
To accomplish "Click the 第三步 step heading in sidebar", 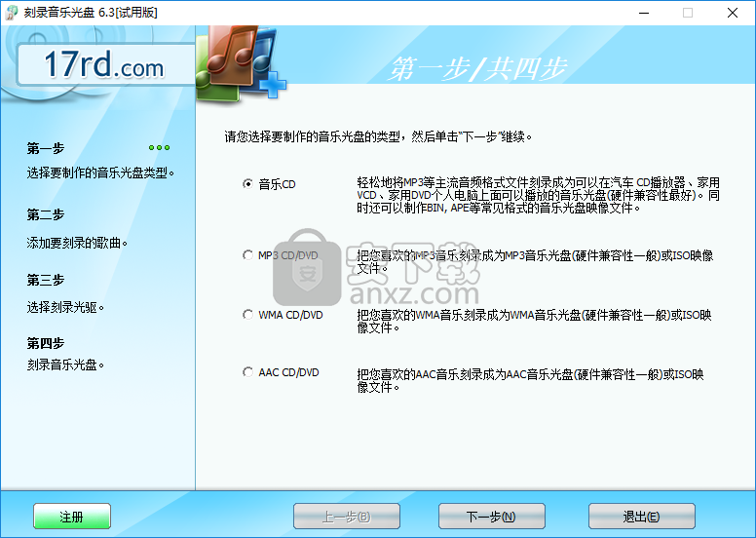I will [x=46, y=280].
